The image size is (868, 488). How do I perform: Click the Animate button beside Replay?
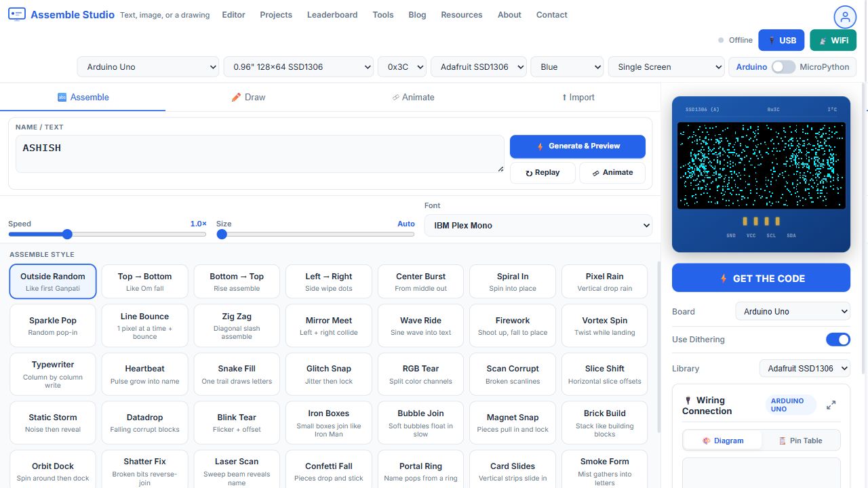(x=612, y=173)
